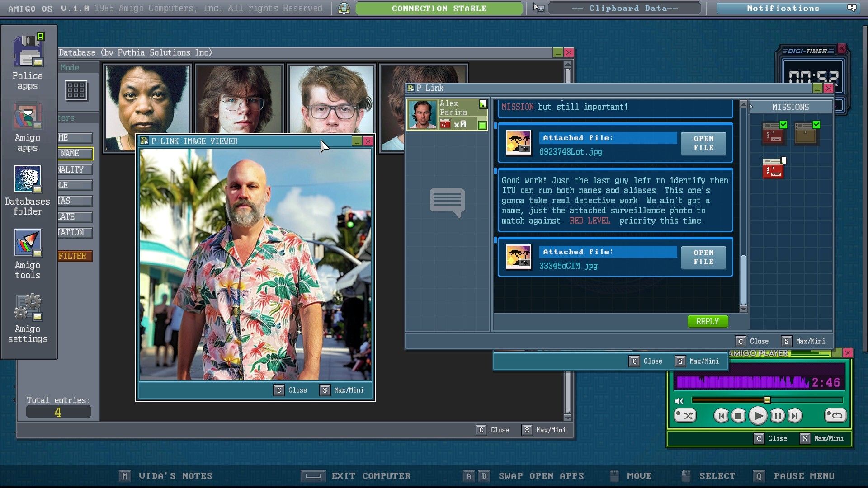
Task: Click the photo icon beside 33345oCIM.jpg
Action: click(x=519, y=257)
